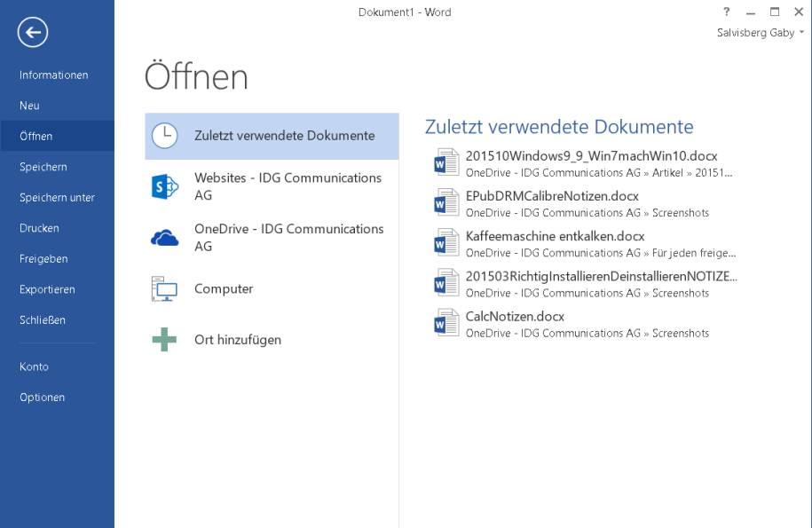Open EPubDRMCalibreNotizen.docx from recent list

[552, 196]
